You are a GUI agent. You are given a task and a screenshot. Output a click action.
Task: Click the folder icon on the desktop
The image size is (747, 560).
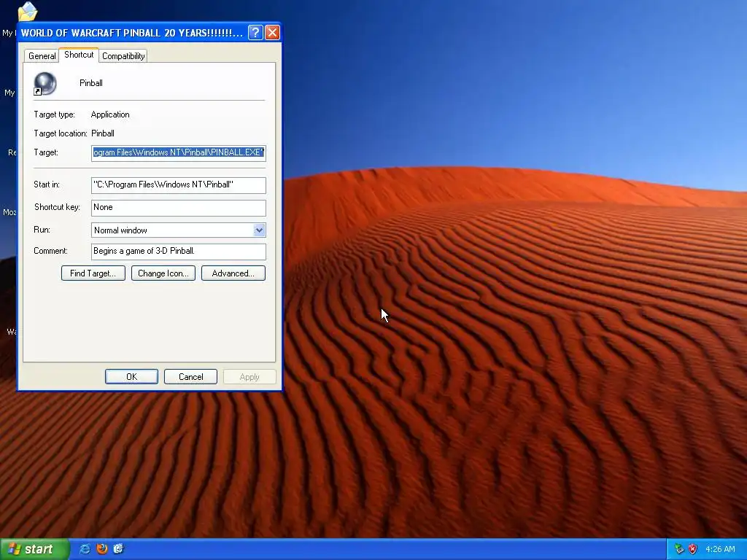tap(28, 12)
